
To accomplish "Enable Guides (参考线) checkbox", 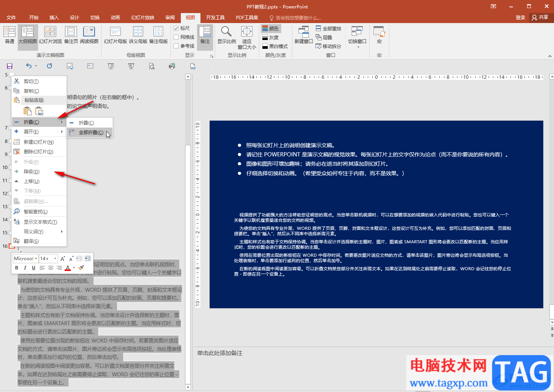I will (176, 46).
